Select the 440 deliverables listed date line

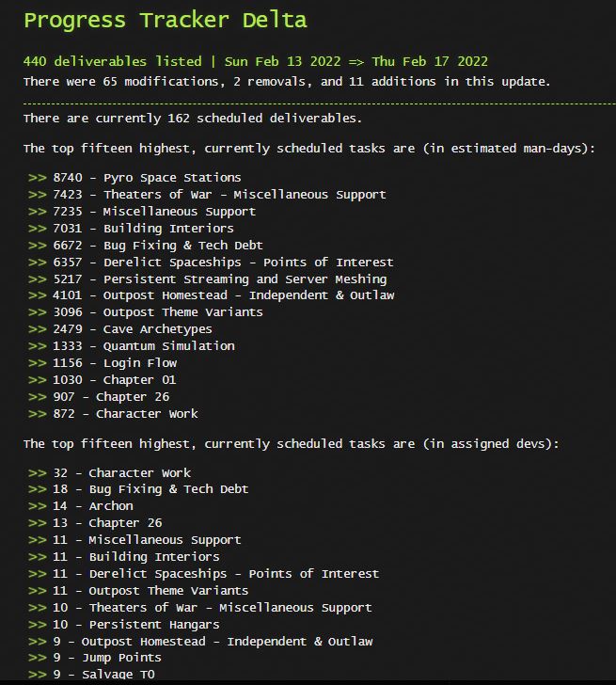[x=256, y=61]
